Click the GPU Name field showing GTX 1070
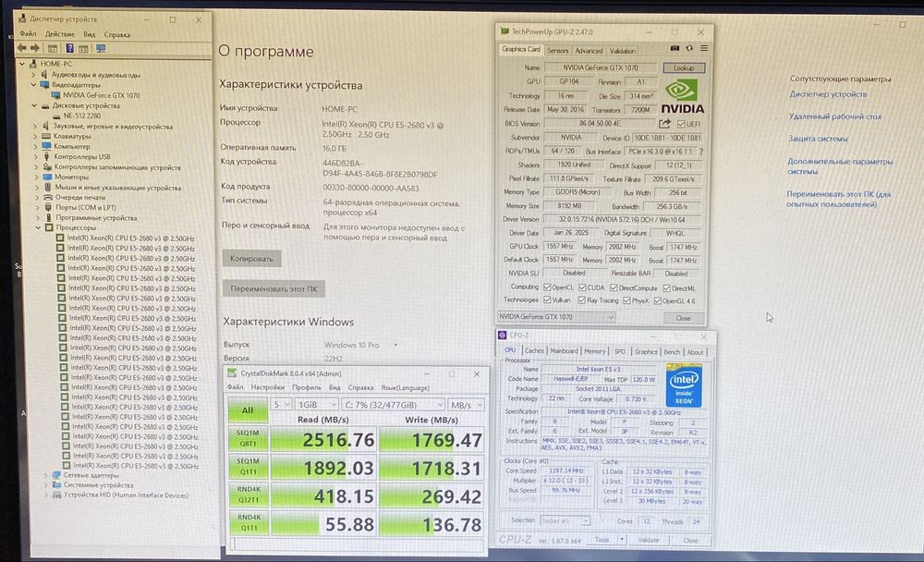This screenshot has height=562, width=924. [x=600, y=67]
